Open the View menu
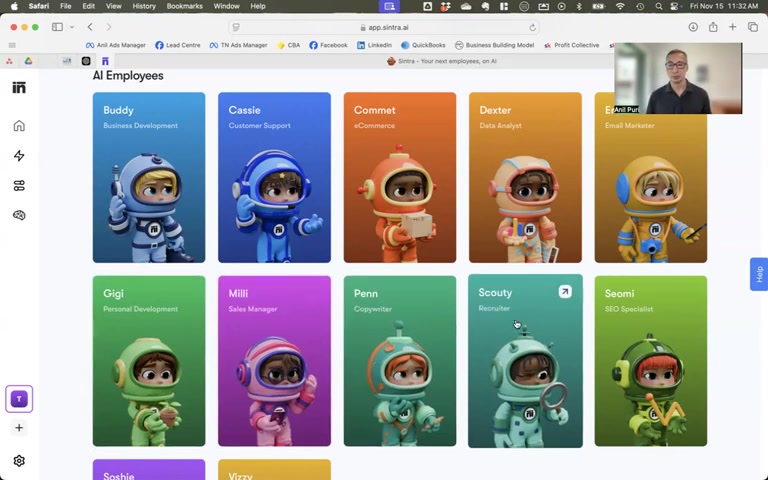Screen dimensions: 768x480 114,6
